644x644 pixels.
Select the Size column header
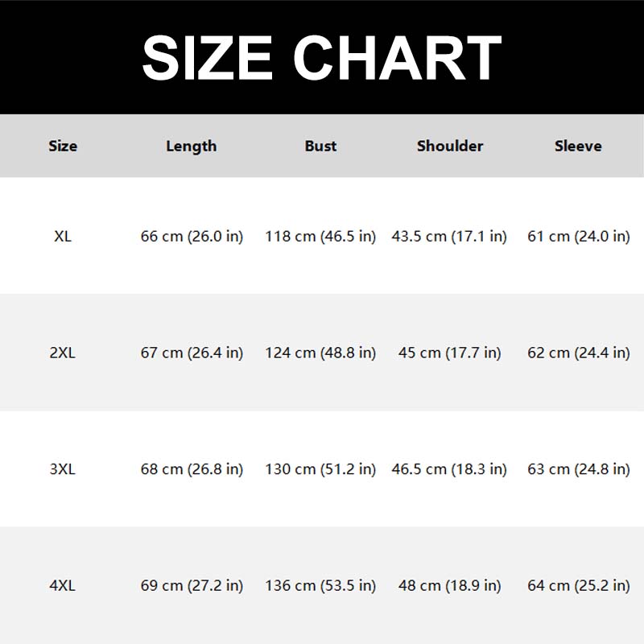(63, 146)
